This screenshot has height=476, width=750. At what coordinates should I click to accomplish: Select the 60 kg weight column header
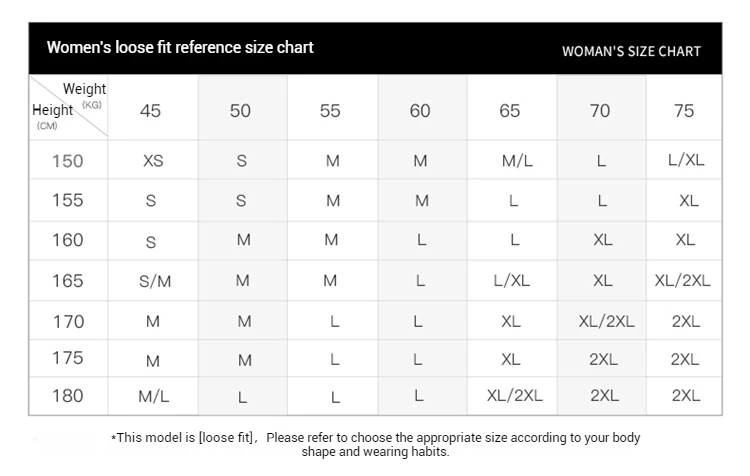click(x=420, y=110)
